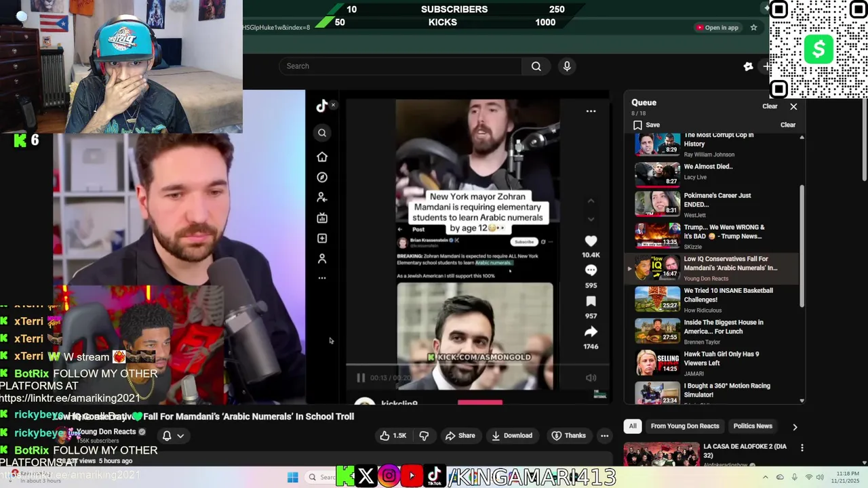Mute the clip using the speaker icon
The image size is (868, 488).
click(x=591, y=378)
